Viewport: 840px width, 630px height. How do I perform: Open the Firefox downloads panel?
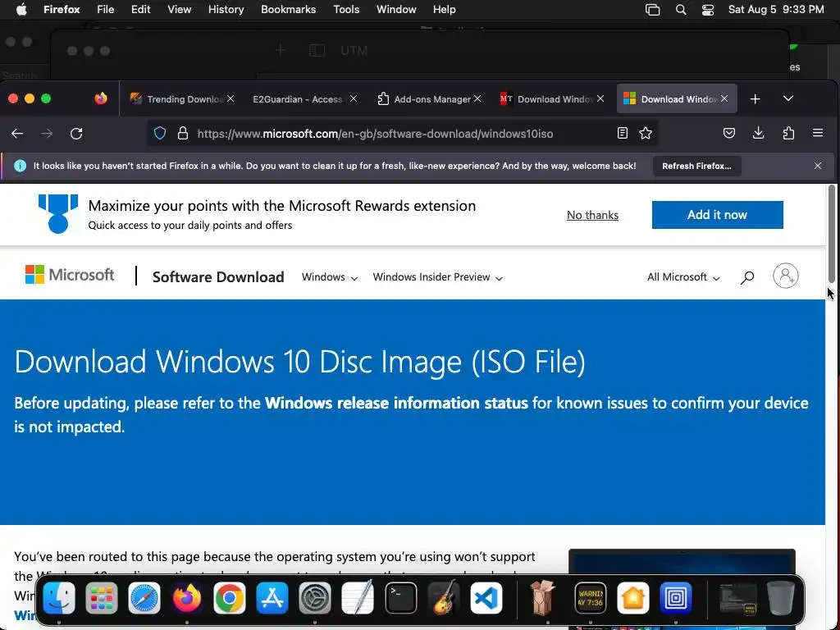(758, 133)
